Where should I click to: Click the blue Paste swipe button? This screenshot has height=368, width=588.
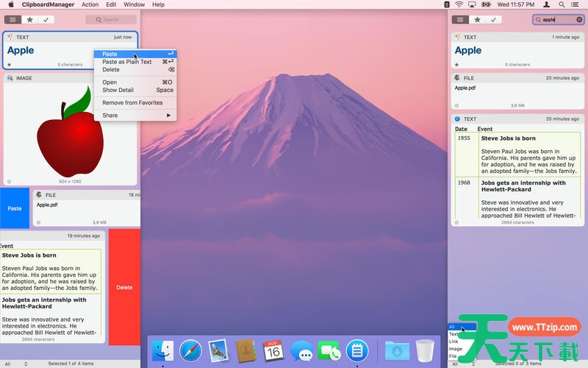point(15,208)
